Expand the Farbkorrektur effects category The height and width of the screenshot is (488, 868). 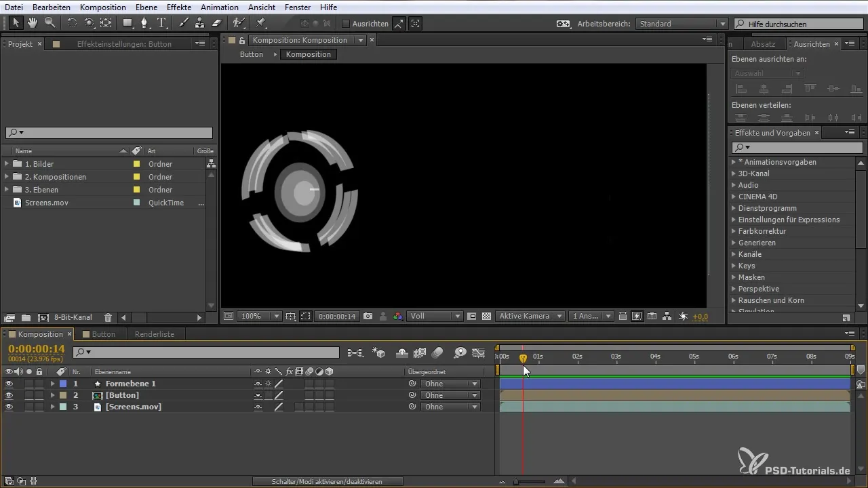click(734, 231)
